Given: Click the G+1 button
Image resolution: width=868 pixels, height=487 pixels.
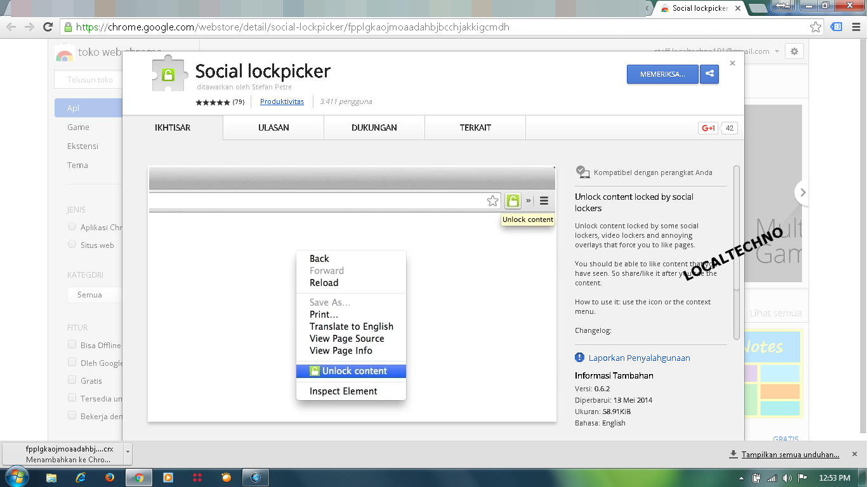Looking at the screenshot, I should 708,128.
